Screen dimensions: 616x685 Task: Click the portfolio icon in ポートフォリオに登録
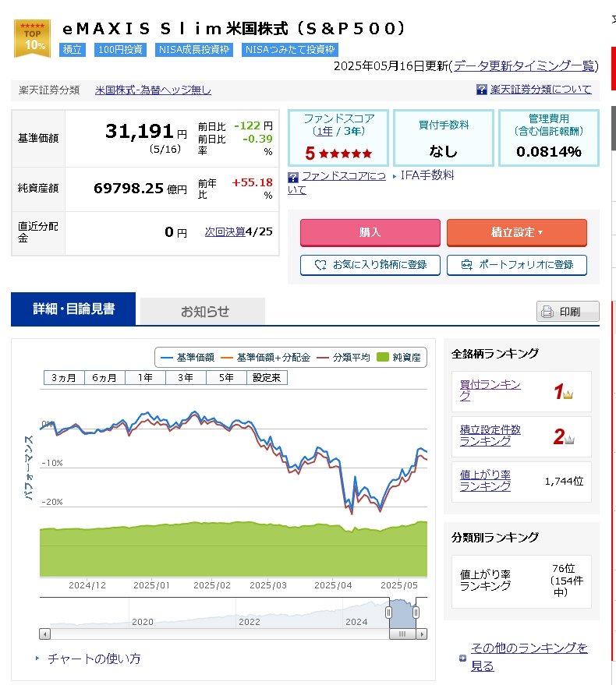tap(467, 265)
